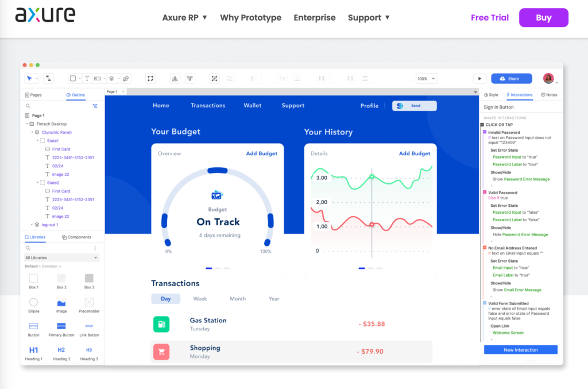Open the Style tab

point(491,95)
